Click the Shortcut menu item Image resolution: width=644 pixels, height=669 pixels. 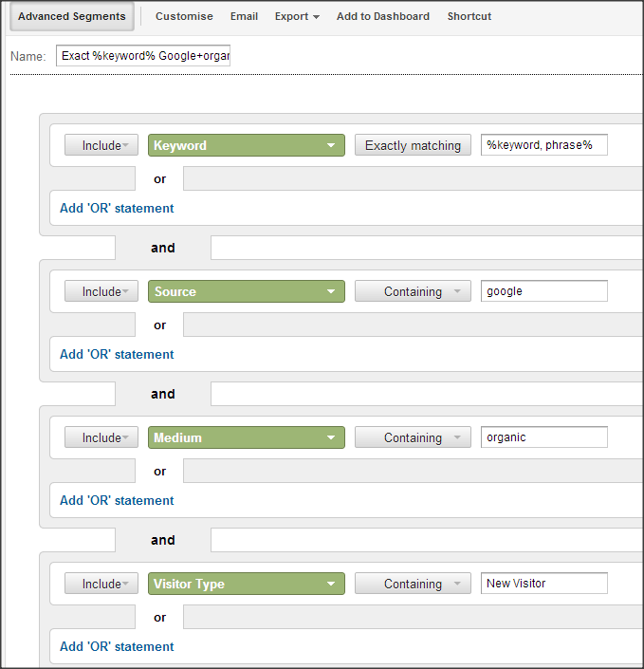pyautogui.click(x=469, y=16)
